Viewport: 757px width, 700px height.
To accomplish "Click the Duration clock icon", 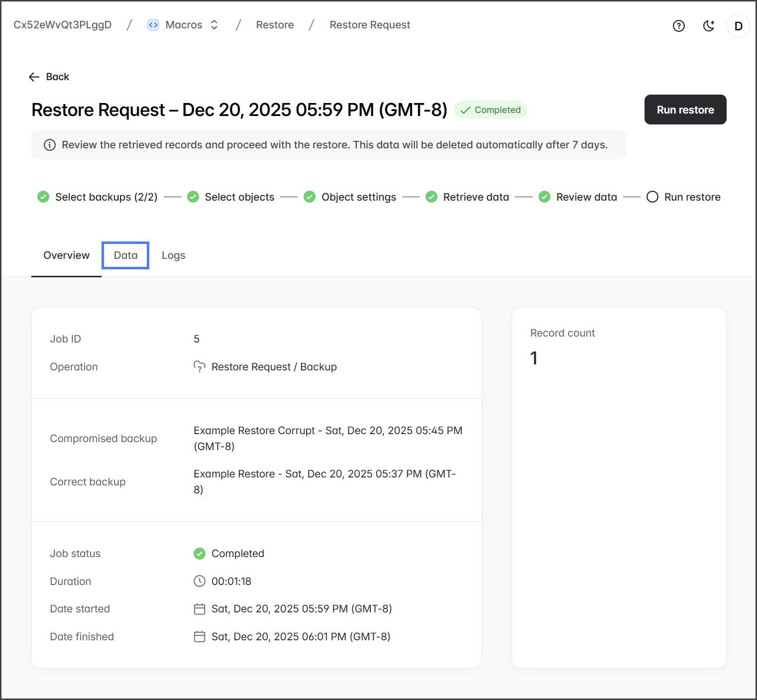I will tap(200, 581).
